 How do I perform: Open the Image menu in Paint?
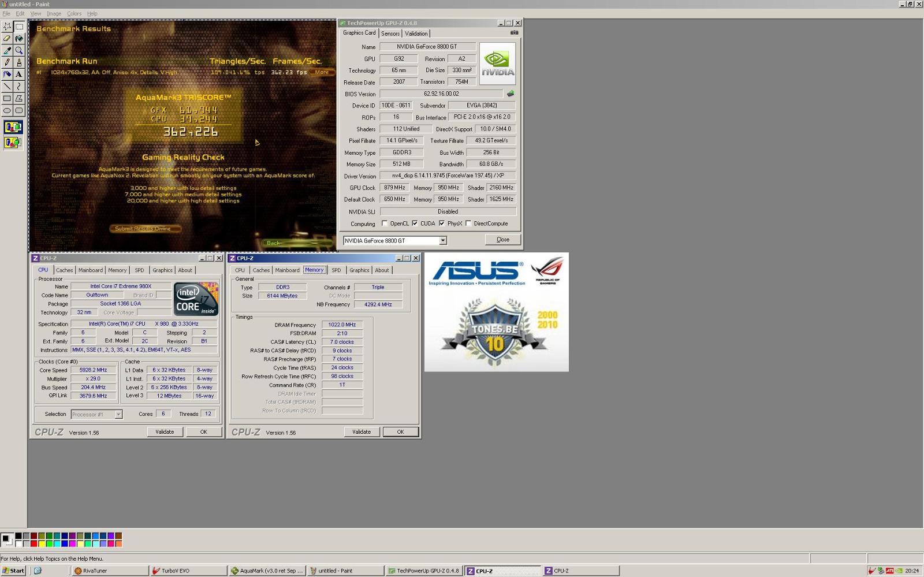tap(54, 13)
